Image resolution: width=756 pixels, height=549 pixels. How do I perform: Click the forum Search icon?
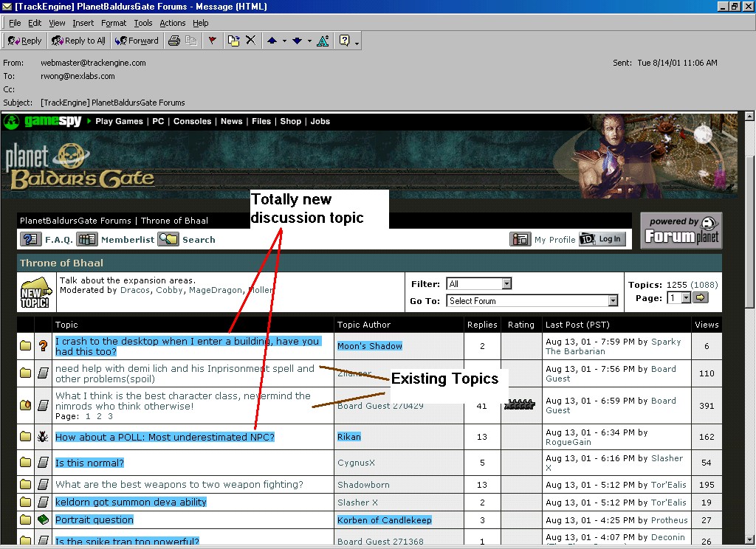pos(168,239)
